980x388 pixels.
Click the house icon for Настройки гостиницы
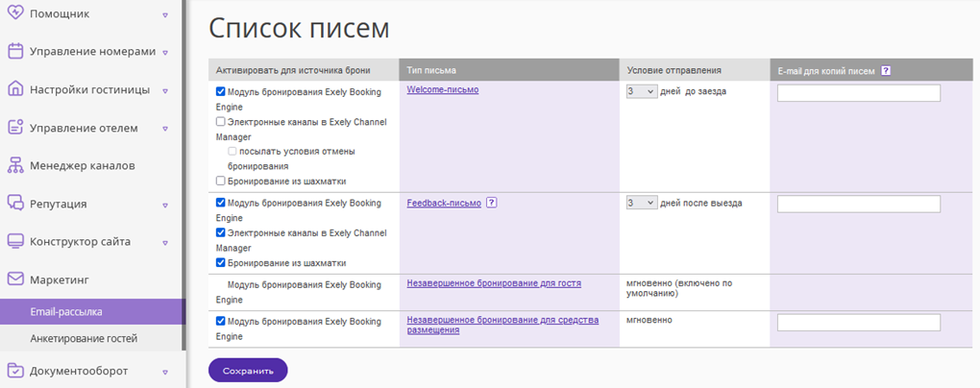coord(15,89)
